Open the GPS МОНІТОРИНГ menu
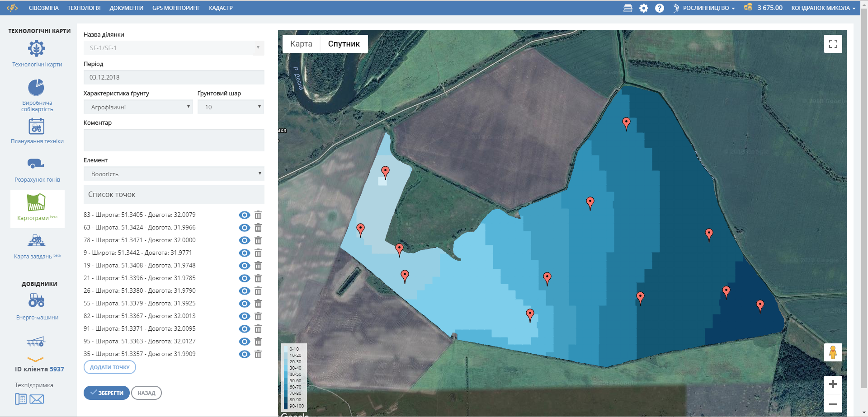This screenshot has width=868, height=417. click(x=176, y=8)
